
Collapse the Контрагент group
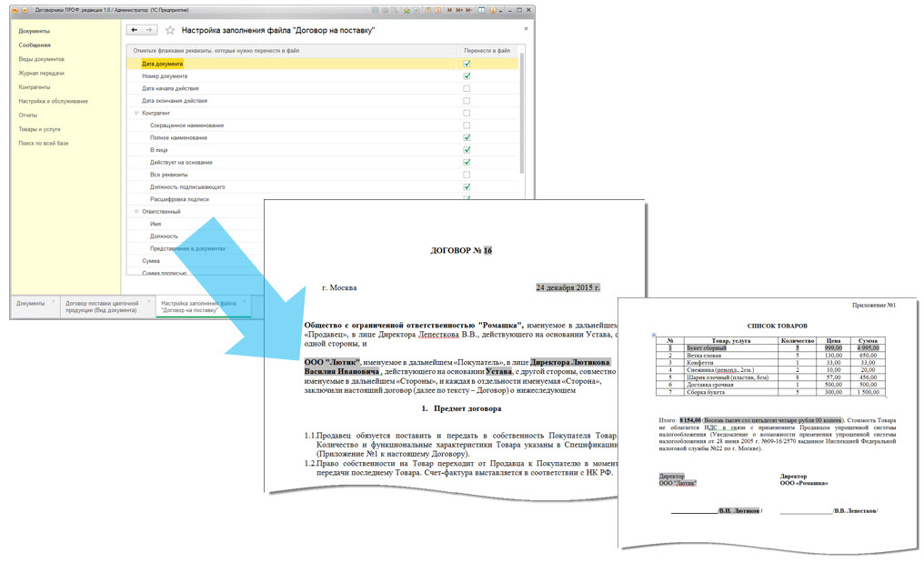(x=136, y=113)
